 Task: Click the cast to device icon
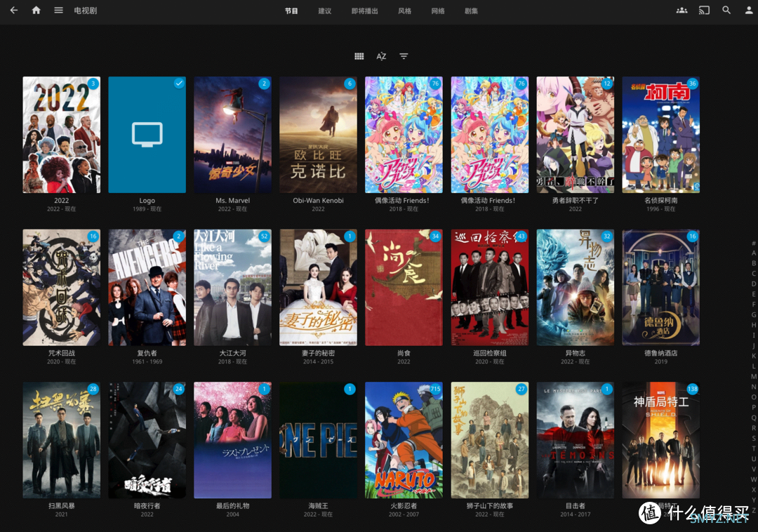(x=705, y=10)
